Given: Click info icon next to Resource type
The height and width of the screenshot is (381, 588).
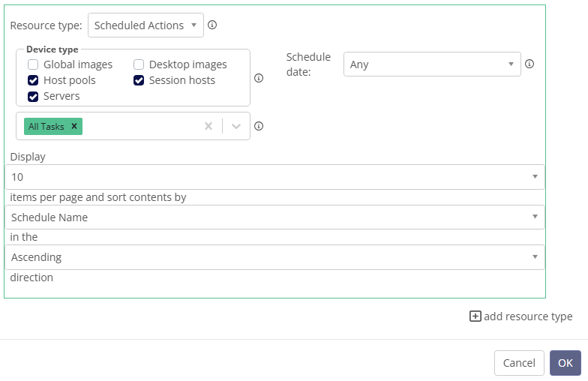Looking at the screenshot, I should [212, 25].
